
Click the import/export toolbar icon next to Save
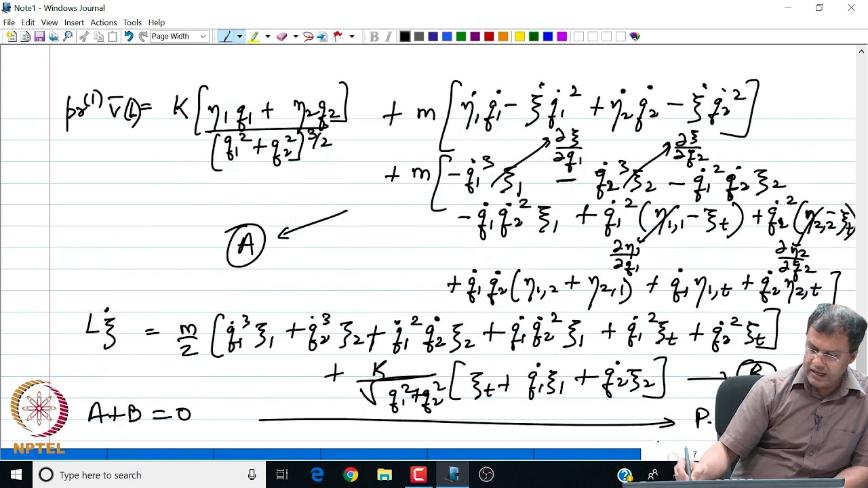[54, 37]
